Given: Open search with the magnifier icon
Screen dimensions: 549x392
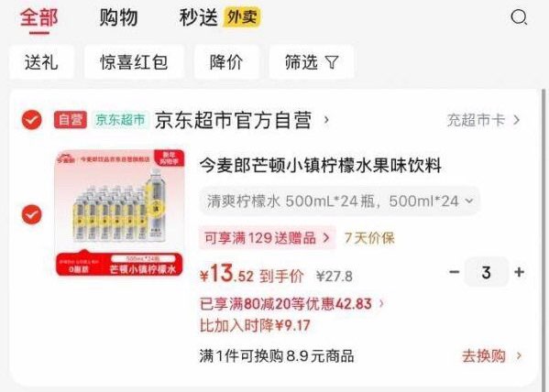Looking at the screenshot, I should click(x=519, y=17).
